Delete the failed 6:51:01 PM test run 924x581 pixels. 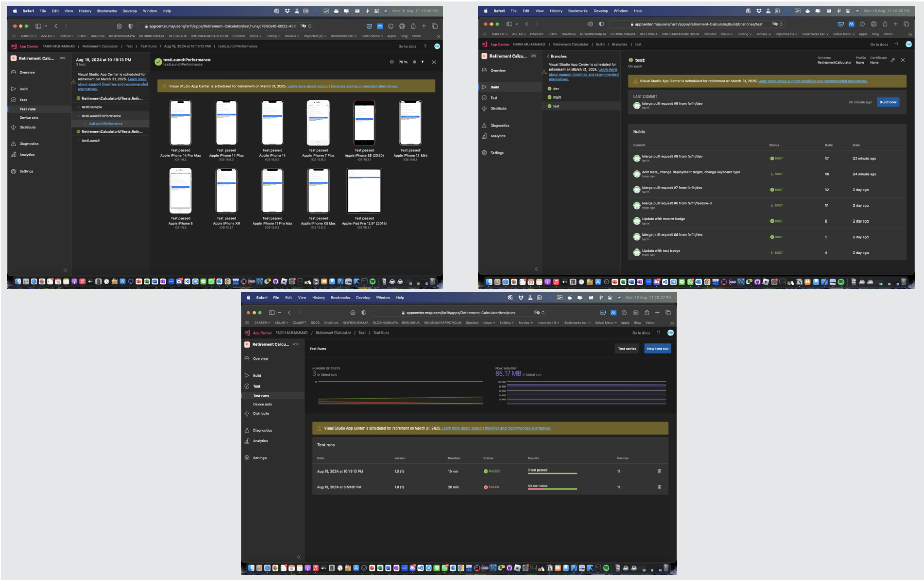[659, 487]
